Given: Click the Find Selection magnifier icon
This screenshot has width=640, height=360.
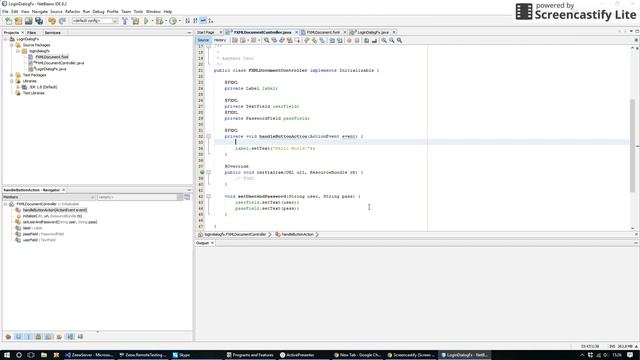Looking at the screenshot, I should pos(267,40).
